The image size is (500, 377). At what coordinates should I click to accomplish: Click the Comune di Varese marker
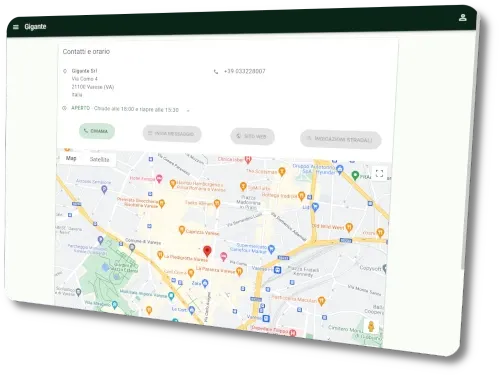[132, 247]
